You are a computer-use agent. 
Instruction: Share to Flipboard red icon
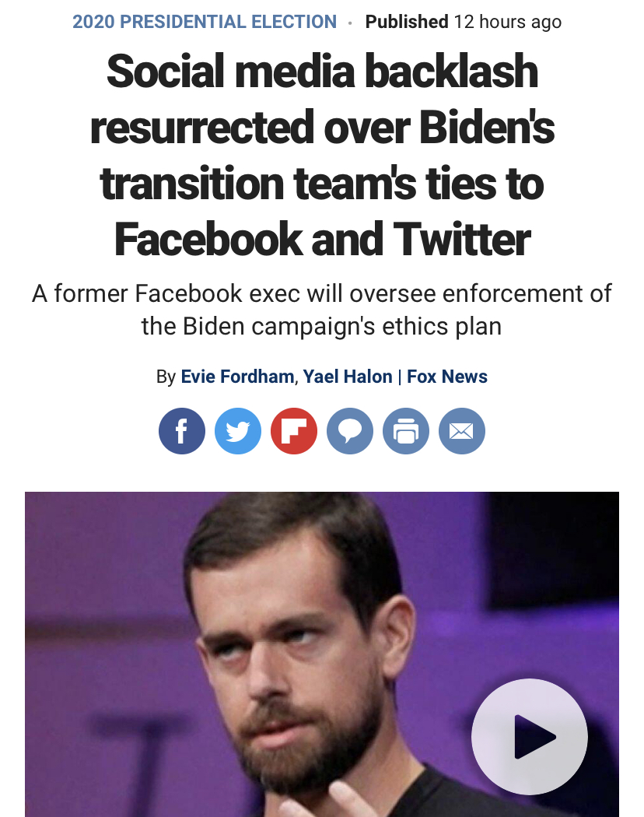(294, 431)
